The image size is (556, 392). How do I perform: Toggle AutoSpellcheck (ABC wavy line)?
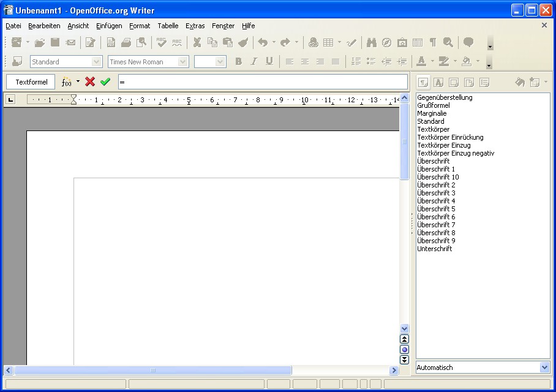177,43
